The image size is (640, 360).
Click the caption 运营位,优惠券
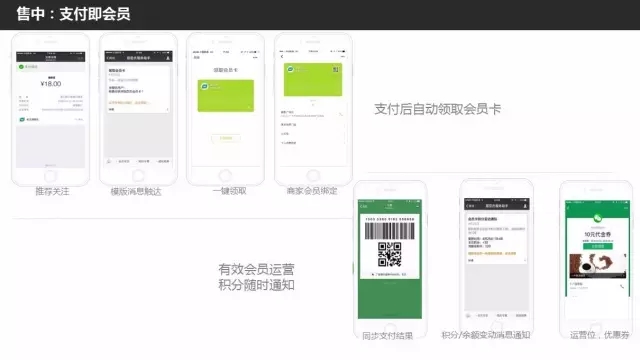click(x=599, y=335)
